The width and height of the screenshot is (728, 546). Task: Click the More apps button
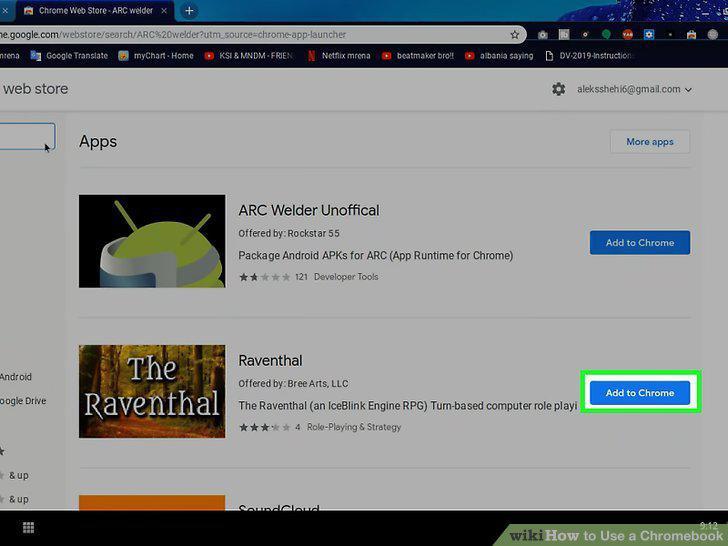tap(650, 142)
